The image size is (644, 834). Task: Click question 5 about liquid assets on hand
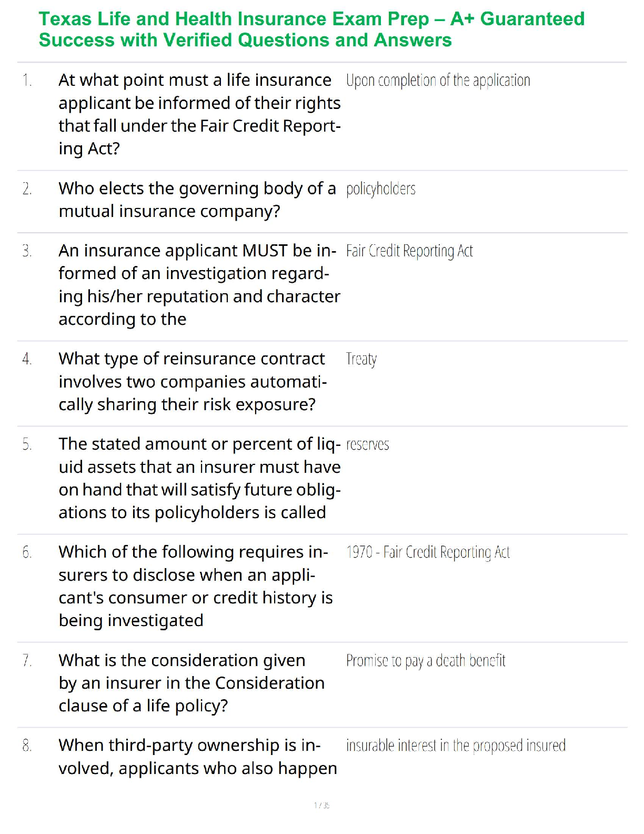199,478
